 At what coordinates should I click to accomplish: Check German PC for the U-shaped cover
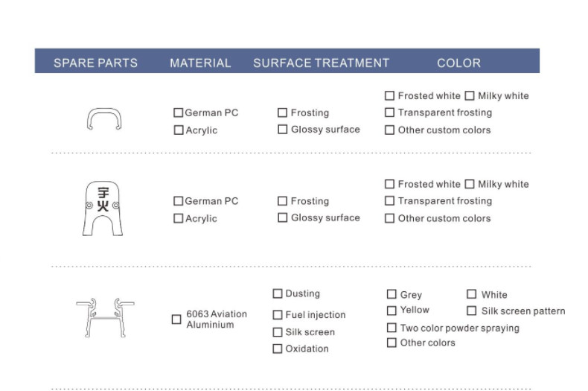[x=178, y=112]
